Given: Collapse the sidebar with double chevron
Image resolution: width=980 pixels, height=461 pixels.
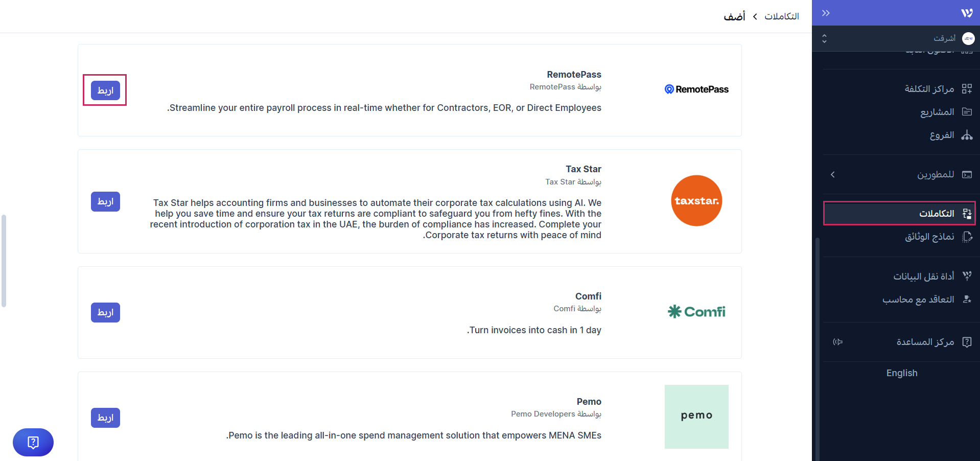Looking at the screenshot, I should click(x=826, y=13).
